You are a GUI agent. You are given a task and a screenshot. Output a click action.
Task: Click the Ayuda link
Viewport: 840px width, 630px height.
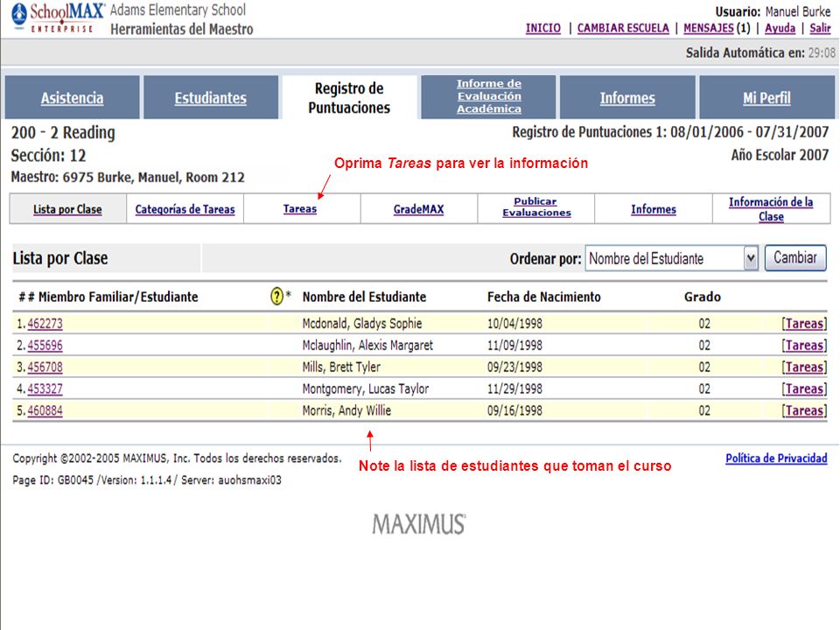780,28
